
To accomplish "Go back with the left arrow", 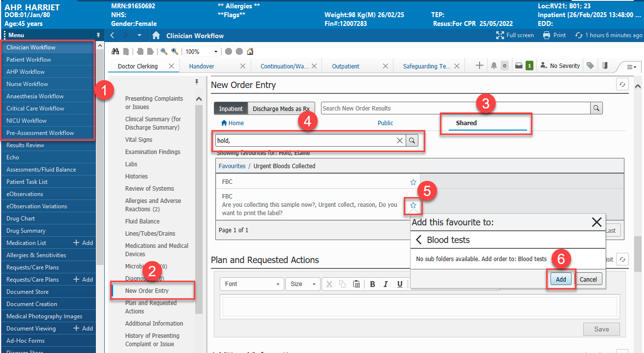I will coord(113,35).
